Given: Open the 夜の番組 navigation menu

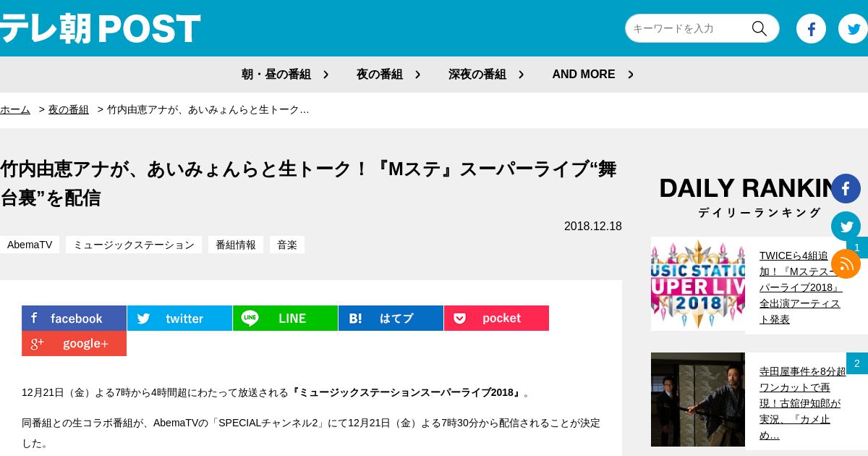Looking at the screenshot, I should pos(380,75).
